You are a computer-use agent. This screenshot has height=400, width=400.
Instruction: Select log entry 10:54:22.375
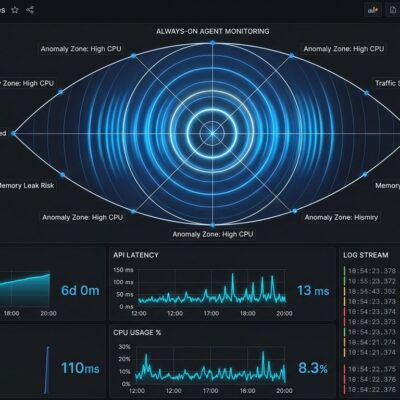[x=372, y=369]
